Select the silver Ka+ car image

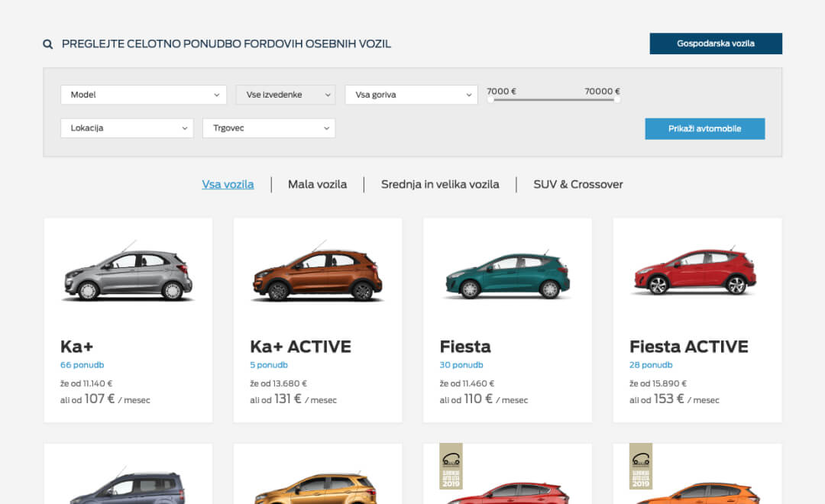click(128, 275)
